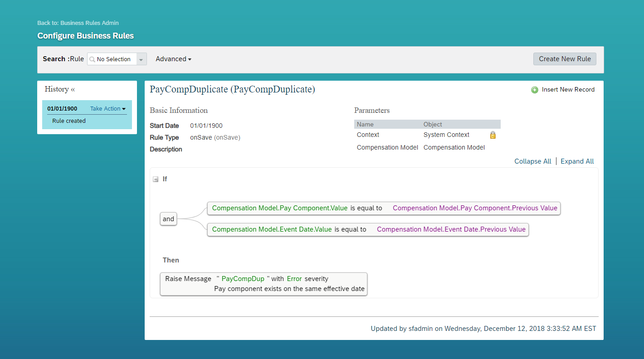This screenshot has width=644, height=359.
Task: Click the 'Updated by sfadmin' timestamp text
Action: [483, 329]
